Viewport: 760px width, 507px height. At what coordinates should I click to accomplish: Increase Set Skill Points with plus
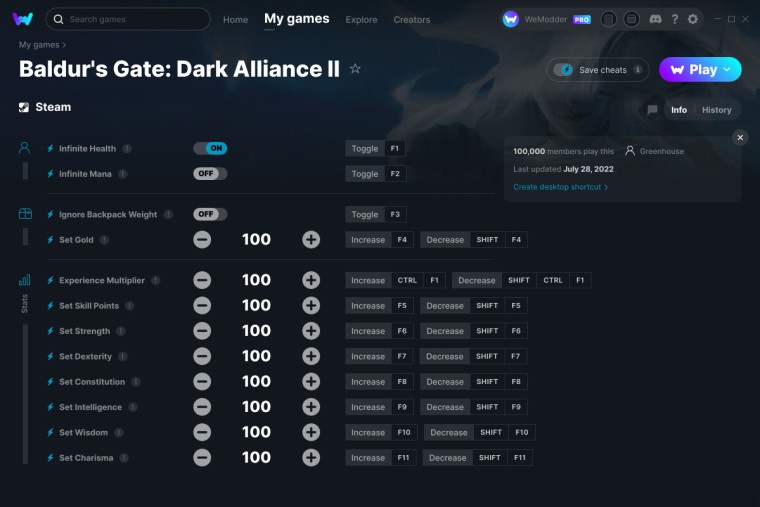click(x=311, y=305)
